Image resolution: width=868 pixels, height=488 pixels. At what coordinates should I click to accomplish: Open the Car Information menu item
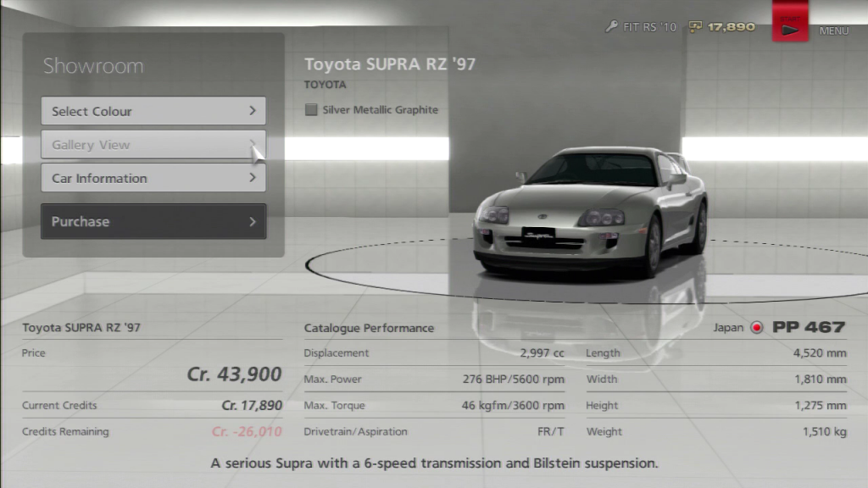153,178
